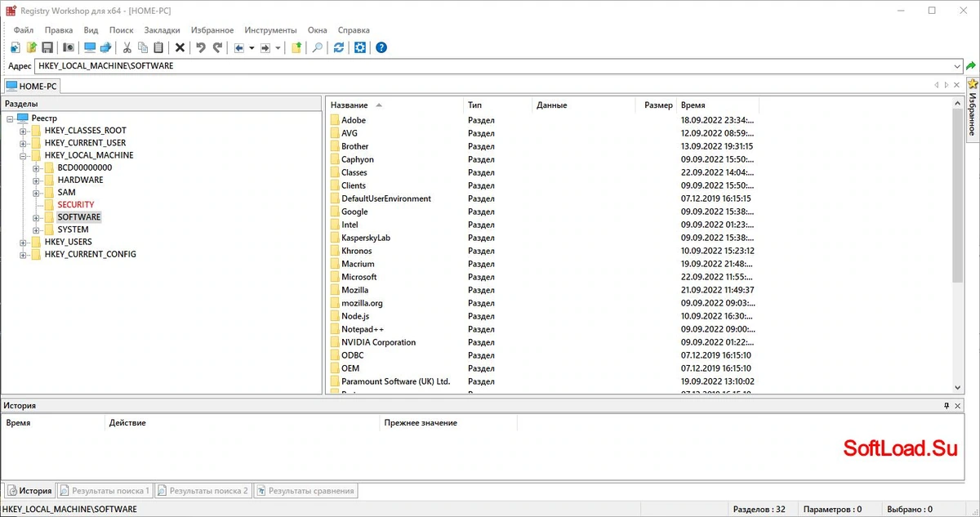Expand the SYSTEM key
This screenshot has height=517, width=980.
tap(36, 230)
